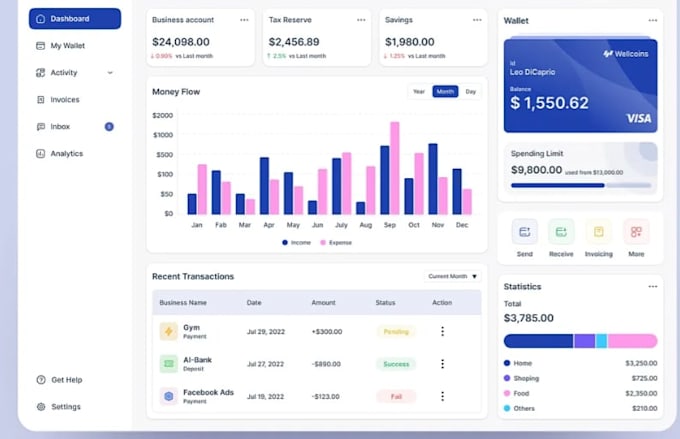680x439 pixels.
Task: Click the Invoicing icon
Action: tap(598, 232)
